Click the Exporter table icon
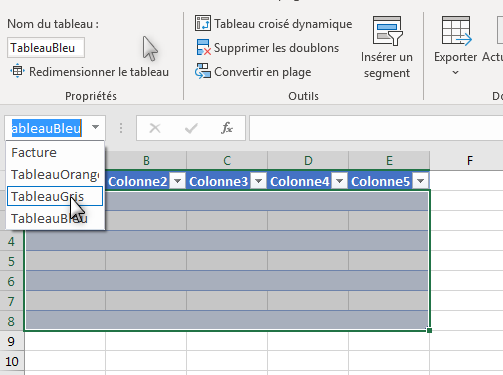 click(456, 31)
